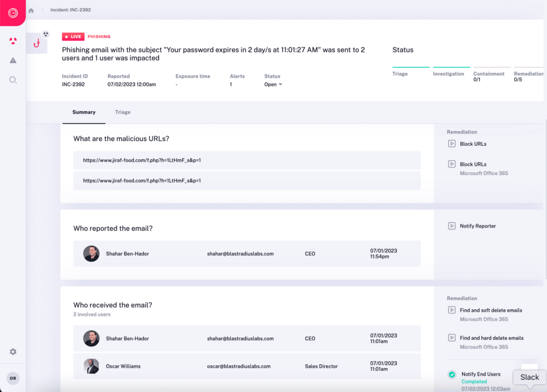Expand the Remediation 0/5 stage
The image size is (547, 392).
coord(528,76)
